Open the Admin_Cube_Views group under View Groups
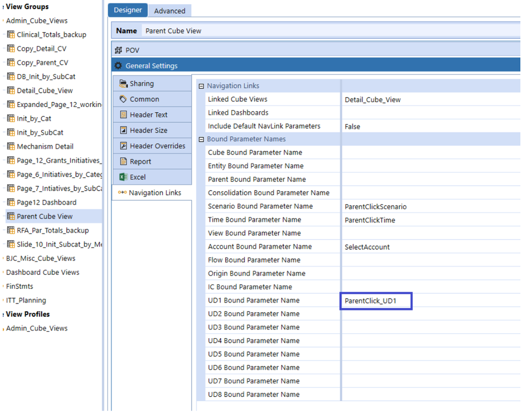Screen dimensions: 532x418 [x=37, y=21]
